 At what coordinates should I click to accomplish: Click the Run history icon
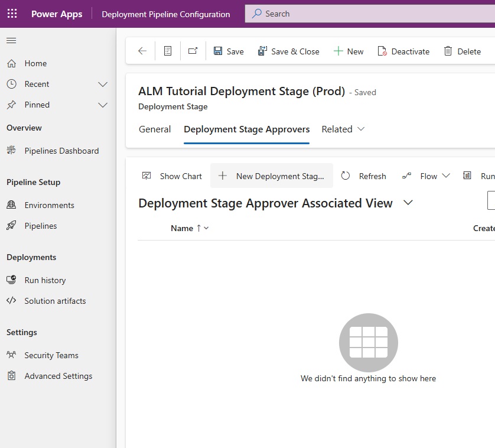(11, 280)
